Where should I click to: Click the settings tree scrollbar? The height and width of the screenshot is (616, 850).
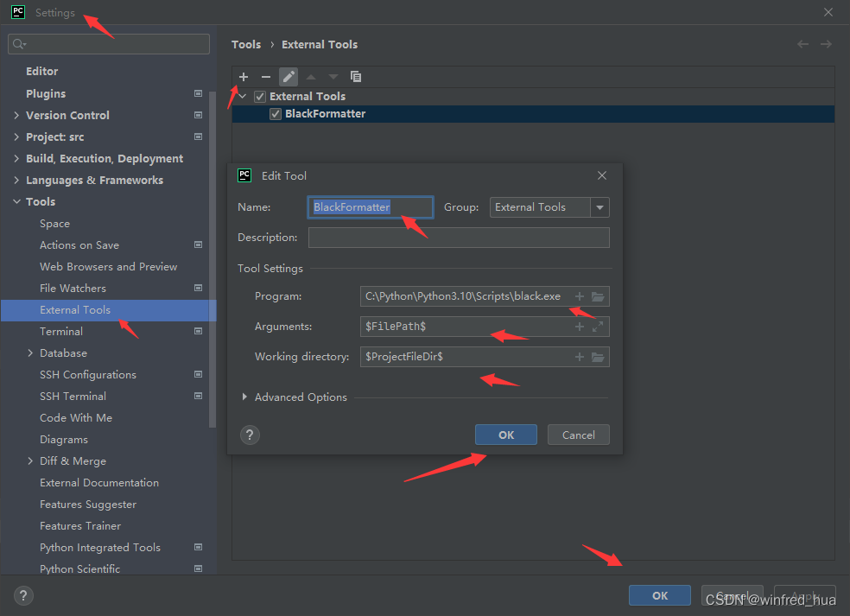click(x=212, y=260)
